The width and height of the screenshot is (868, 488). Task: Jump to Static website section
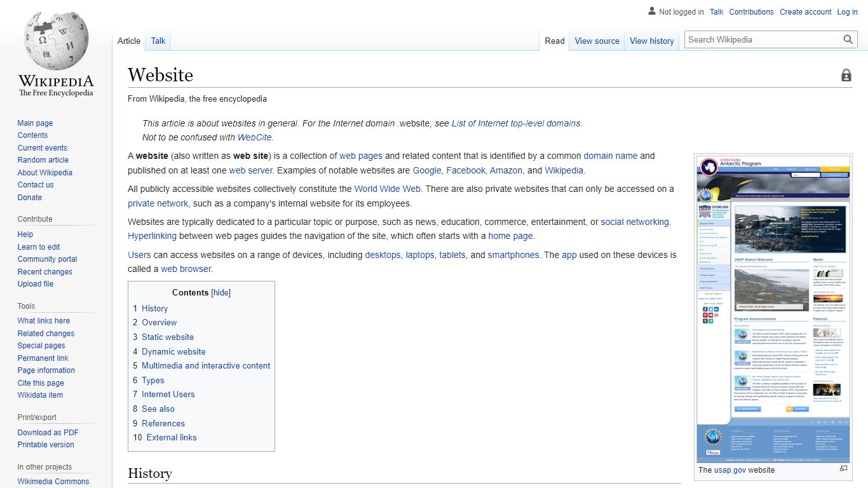168,337
